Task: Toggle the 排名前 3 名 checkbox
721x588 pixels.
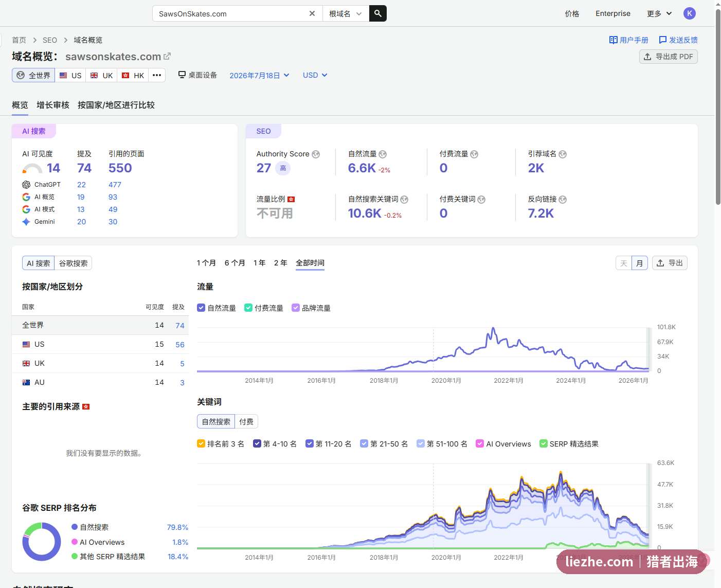Action: click(201, 443)
